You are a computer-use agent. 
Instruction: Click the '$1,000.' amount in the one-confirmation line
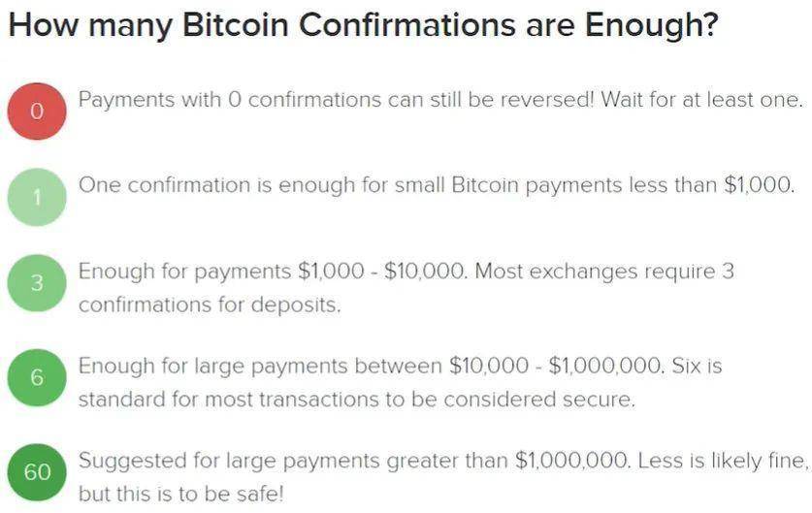coord(760,185)
